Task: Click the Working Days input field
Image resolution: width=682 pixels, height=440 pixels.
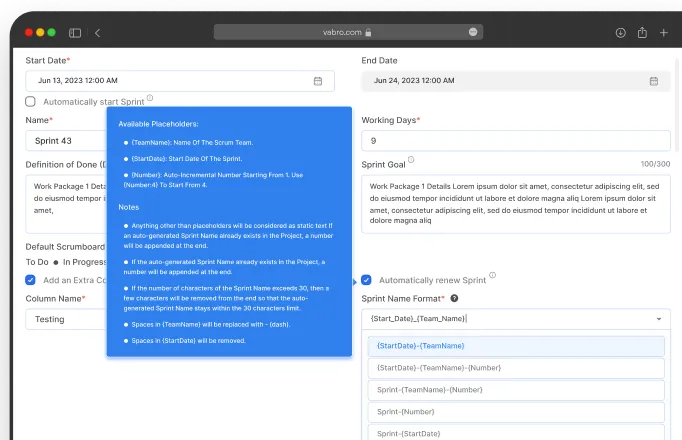Action: coord(515,141)
